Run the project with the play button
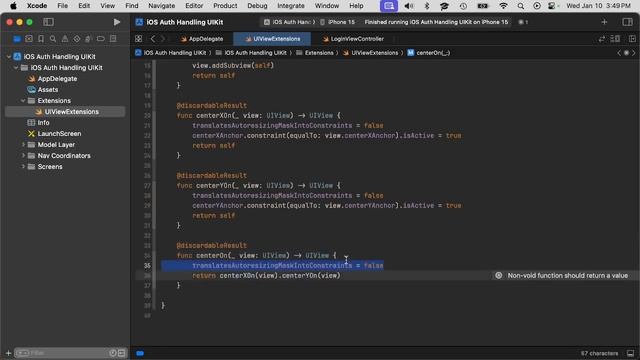This screenshot has width=640, height=360. point(117,22)
